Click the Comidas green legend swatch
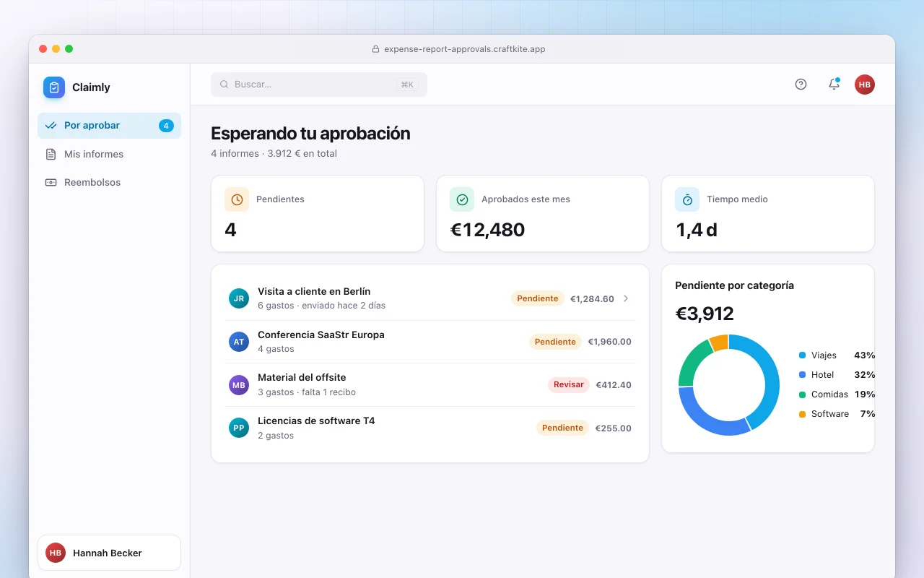924x578 pixels. [x=802, y=394]
